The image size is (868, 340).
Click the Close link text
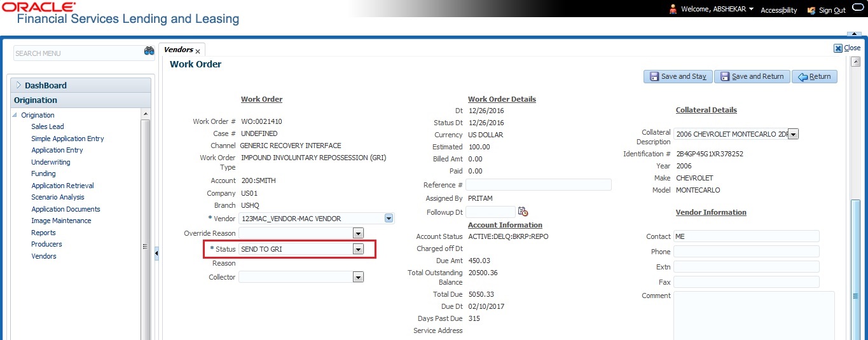coord(852,48)
